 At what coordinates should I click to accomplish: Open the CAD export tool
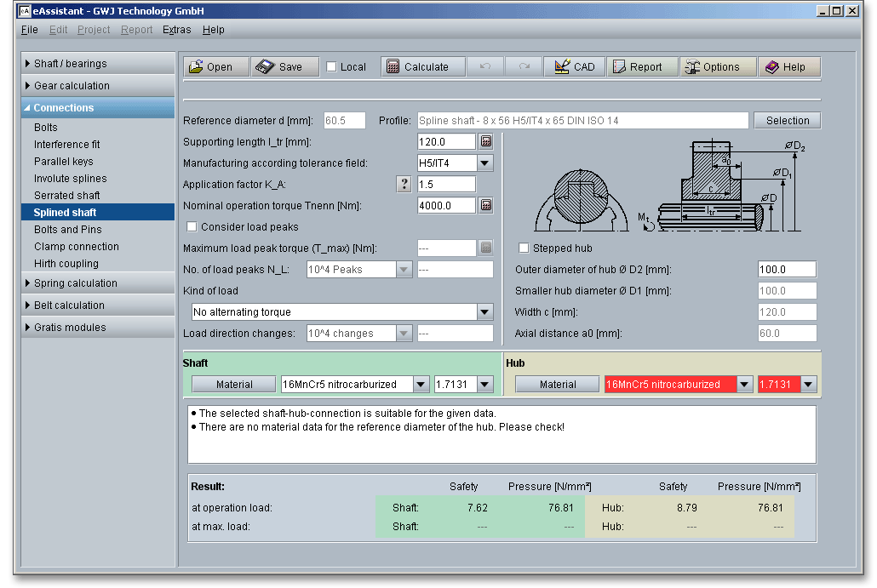click(575, 67)
